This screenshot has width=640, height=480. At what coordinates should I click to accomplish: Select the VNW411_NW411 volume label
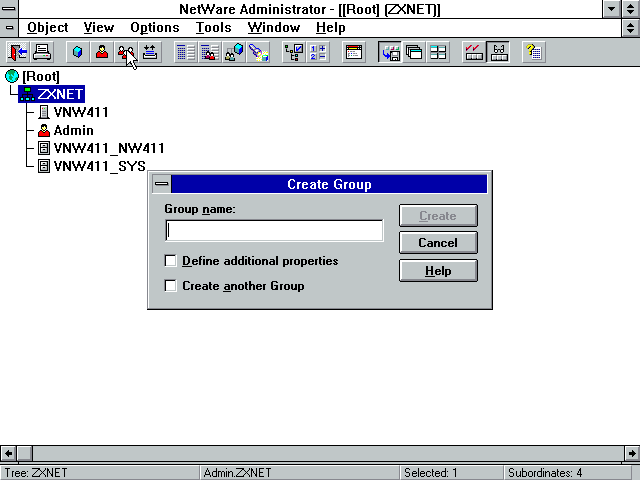[x=109, y=148]
